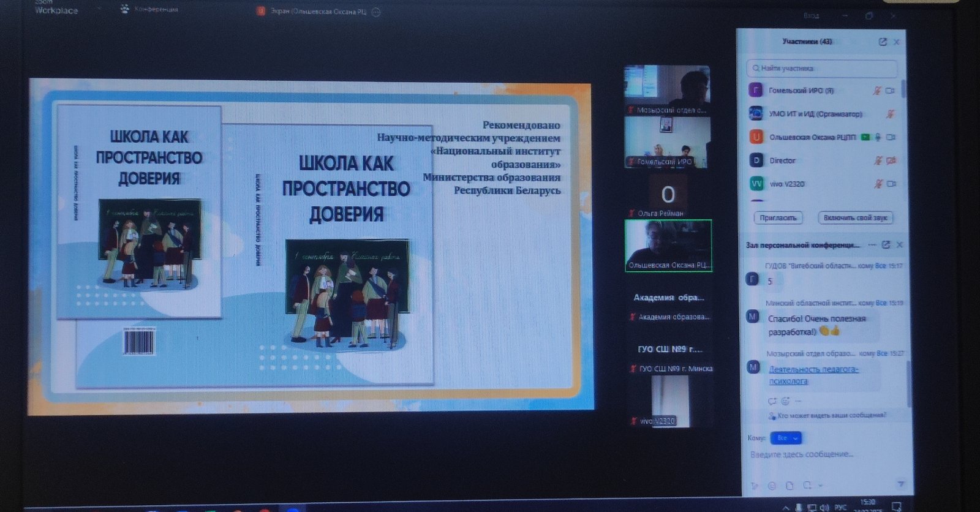Open screen share options ellipsis at top
Image resolution: width=980 pixels, height=512 pixels.
click(x=376, y=12)
